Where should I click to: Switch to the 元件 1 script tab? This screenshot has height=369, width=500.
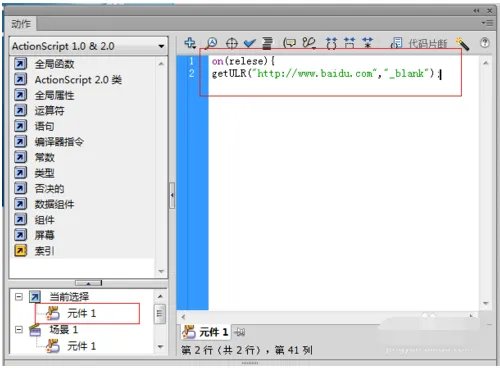206,332
